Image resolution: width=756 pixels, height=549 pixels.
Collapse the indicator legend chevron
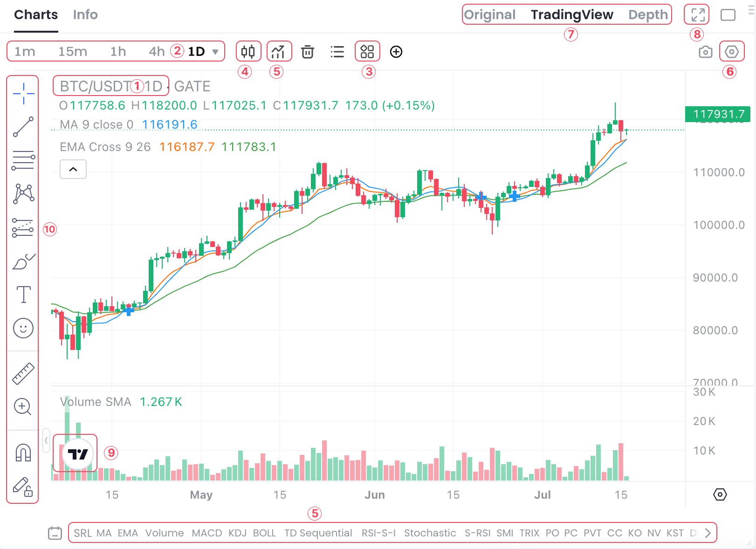click(x=73, y=169)
